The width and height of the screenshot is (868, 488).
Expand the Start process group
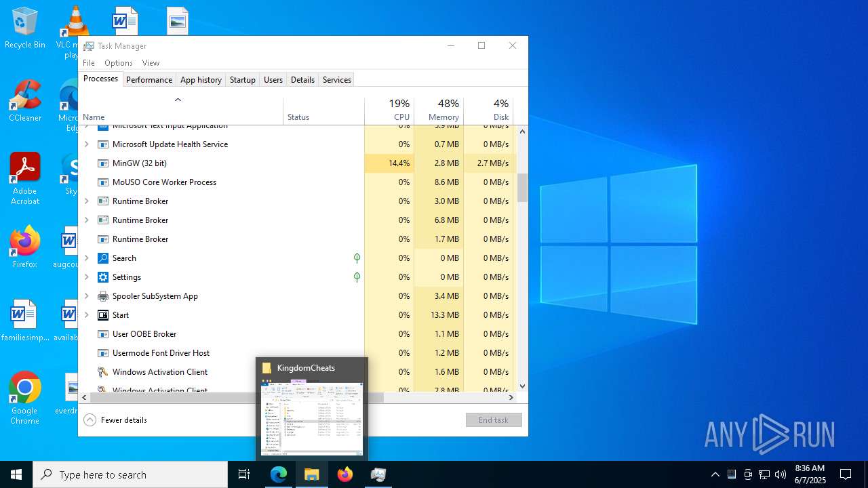point(86,315)
